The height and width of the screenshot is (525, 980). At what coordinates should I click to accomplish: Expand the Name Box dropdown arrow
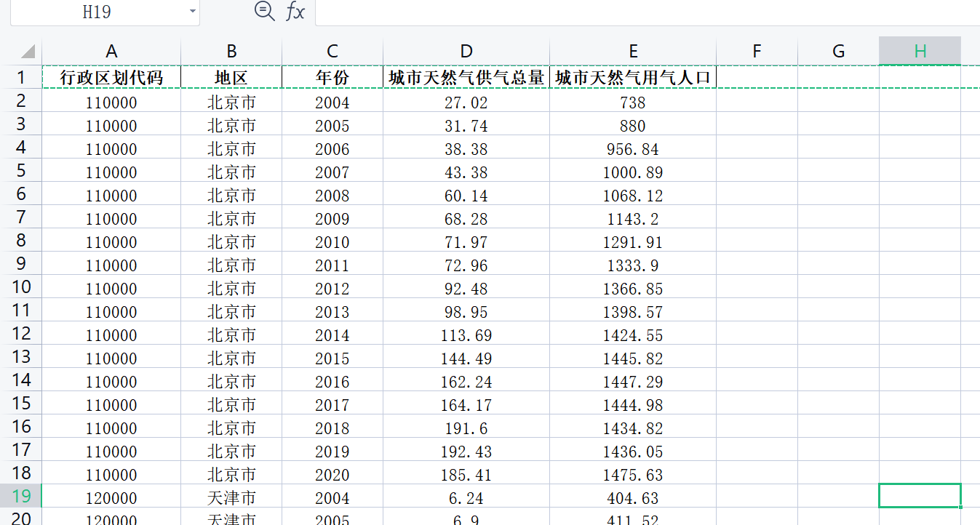click(192, 12)
